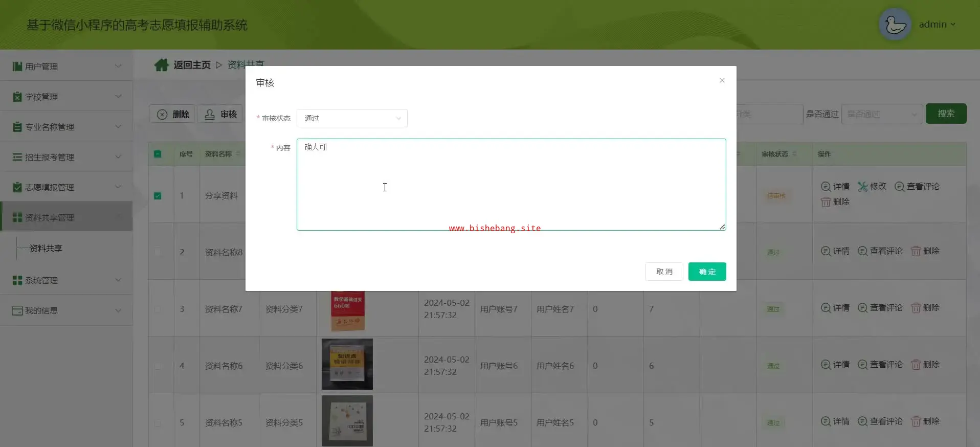The height and width of the screenshot is (447, 980).
Task: Click the 删除 trash icon under row 1
Action: coord(826,202)
